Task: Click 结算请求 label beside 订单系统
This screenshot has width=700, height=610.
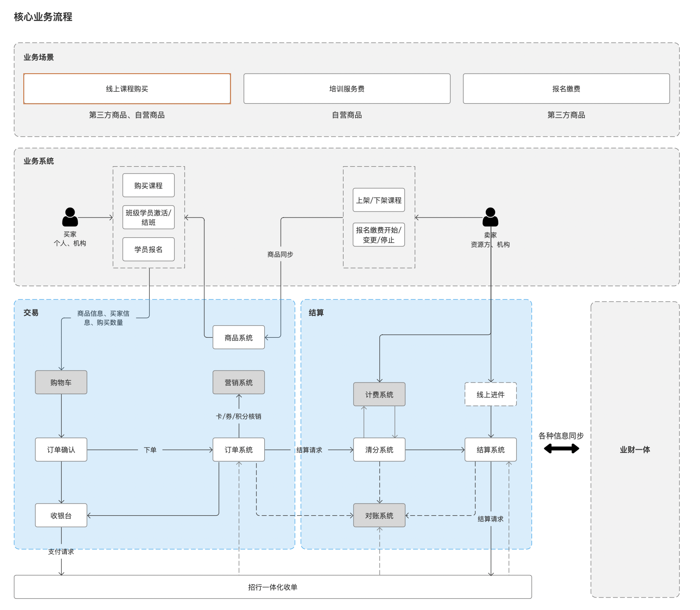Action: pos(309,450)
